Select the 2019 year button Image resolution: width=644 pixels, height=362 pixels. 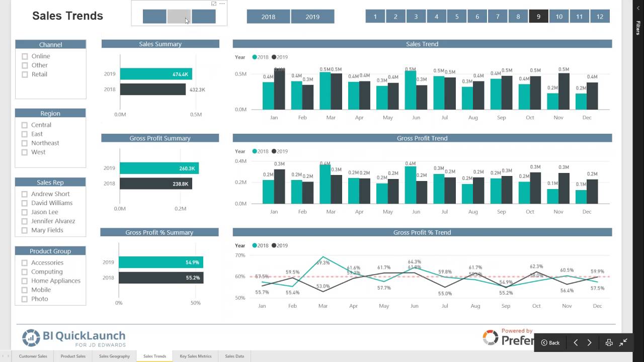pyautogui.click(x=312, y=17)
